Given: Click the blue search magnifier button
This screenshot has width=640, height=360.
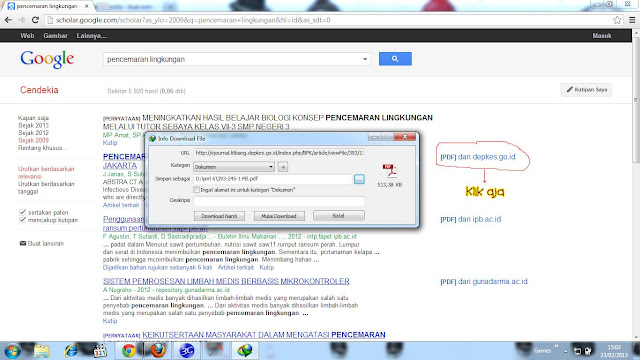Looking at the screenshot, I should tap(395, 59).
